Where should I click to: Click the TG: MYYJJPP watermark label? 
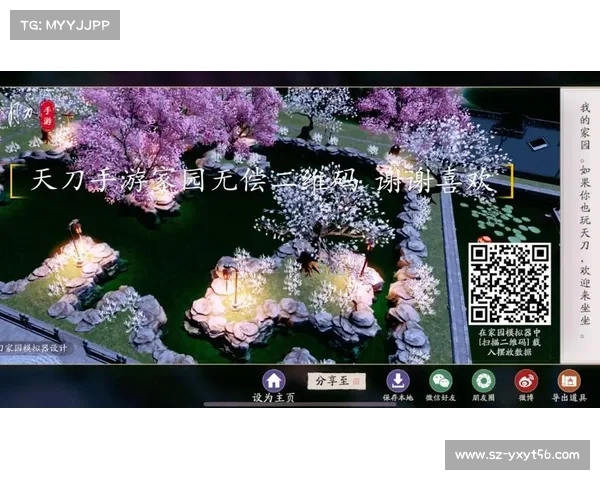[64, 24]
